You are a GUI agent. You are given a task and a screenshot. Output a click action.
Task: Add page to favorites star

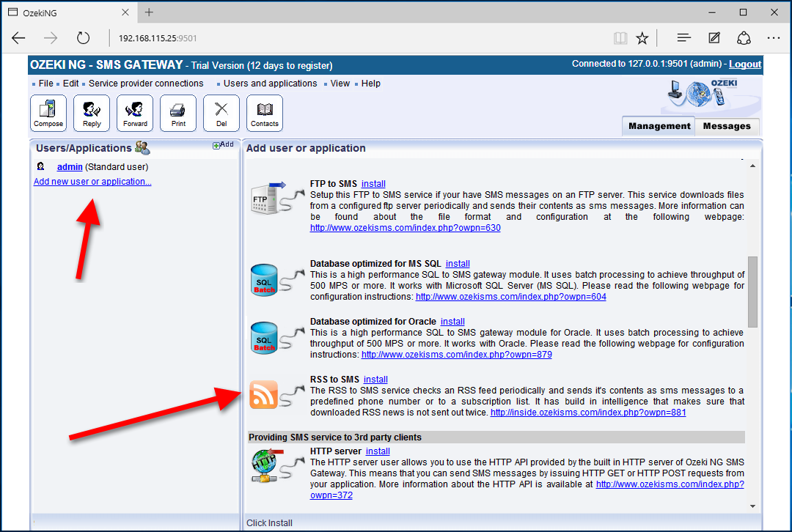tap(642, 38)
